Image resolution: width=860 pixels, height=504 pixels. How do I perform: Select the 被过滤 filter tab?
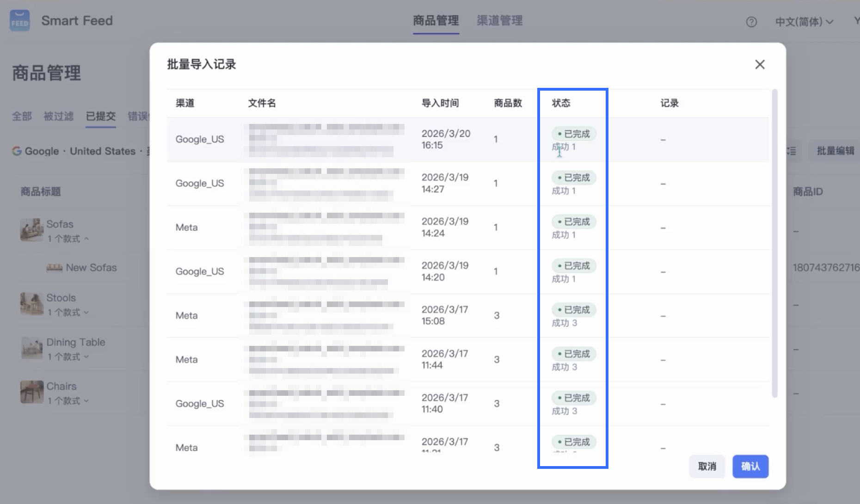(x=58, y=116)
